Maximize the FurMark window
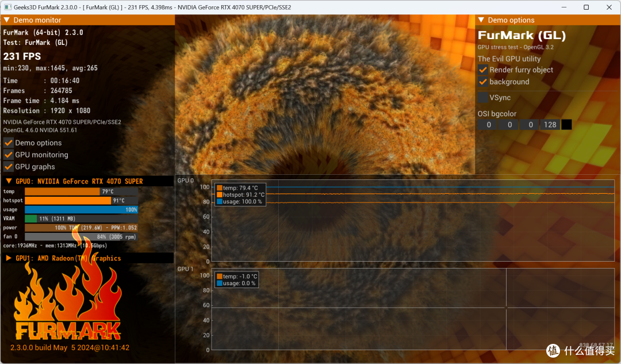The height and width of the screenshot is (364, 621). pyautogui.click(x=586, y=7)
